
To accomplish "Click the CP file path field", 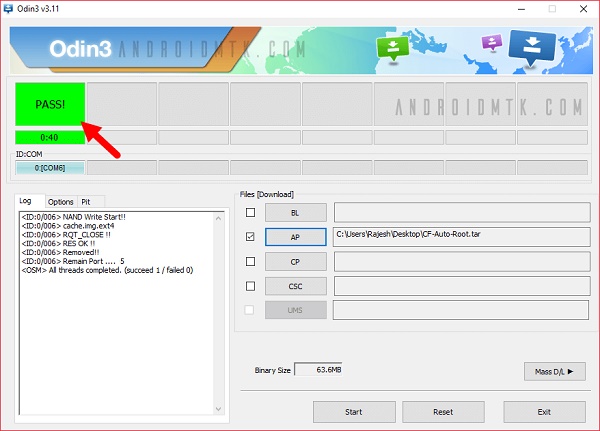I will click(x=462, y=262).
